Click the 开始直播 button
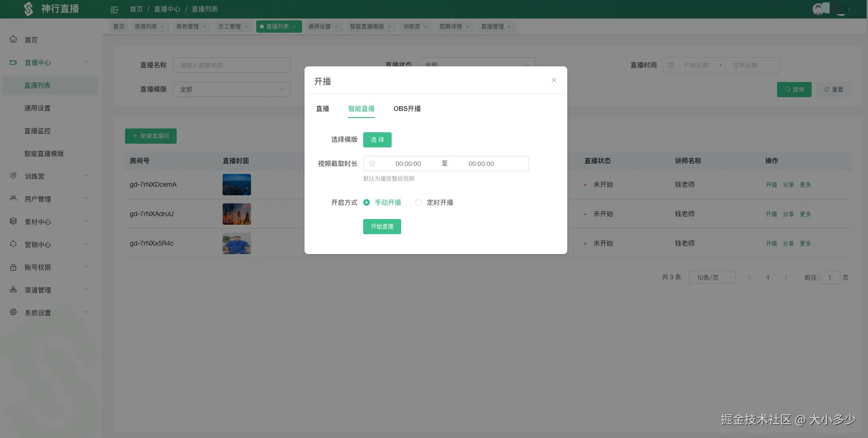868x438 pixels. tap(382, 227)
